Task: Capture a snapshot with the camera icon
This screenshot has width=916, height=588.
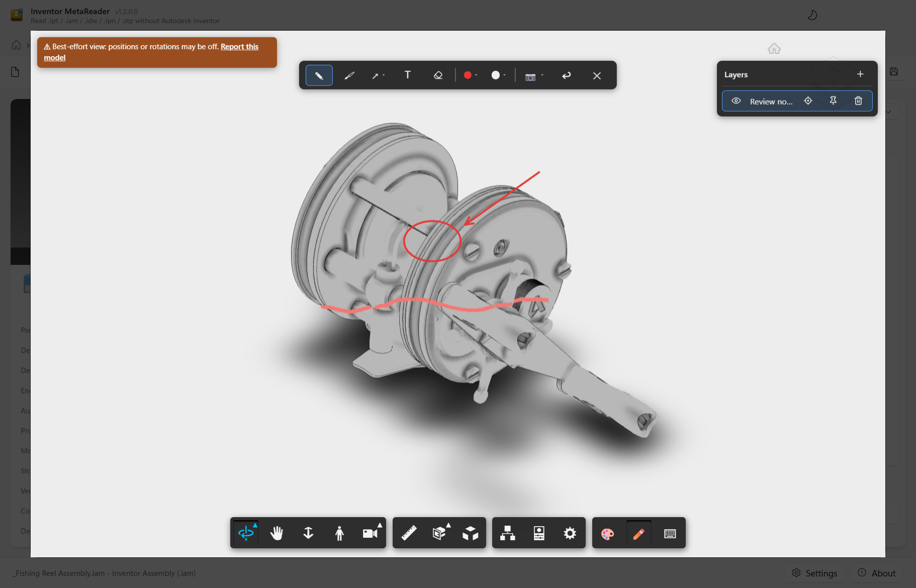Action: coord(530,77)
